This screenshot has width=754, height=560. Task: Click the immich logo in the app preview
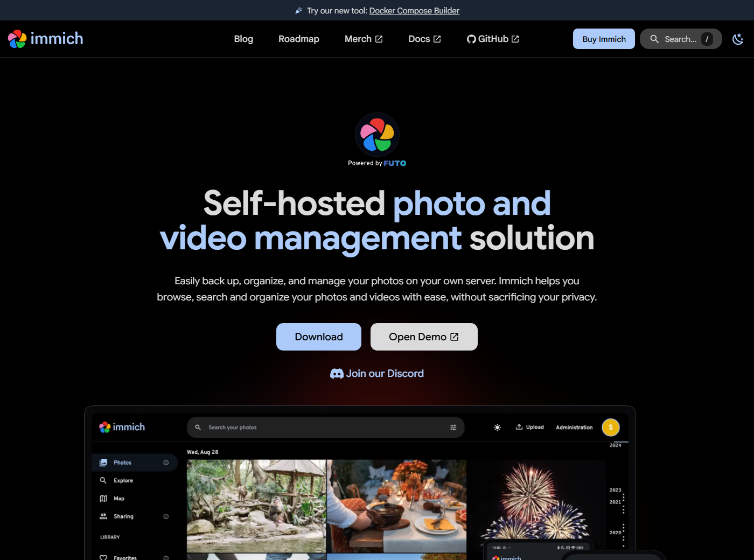point(122,427)
